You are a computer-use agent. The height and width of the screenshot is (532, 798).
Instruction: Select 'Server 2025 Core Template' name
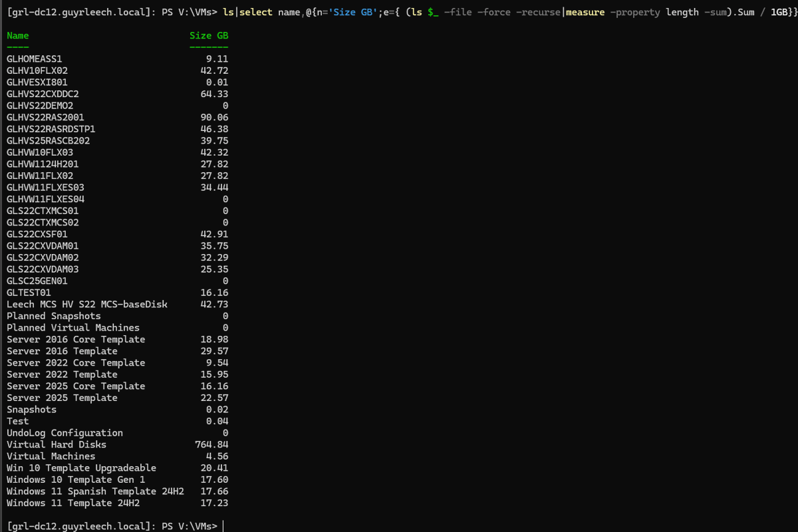[76, 386]
